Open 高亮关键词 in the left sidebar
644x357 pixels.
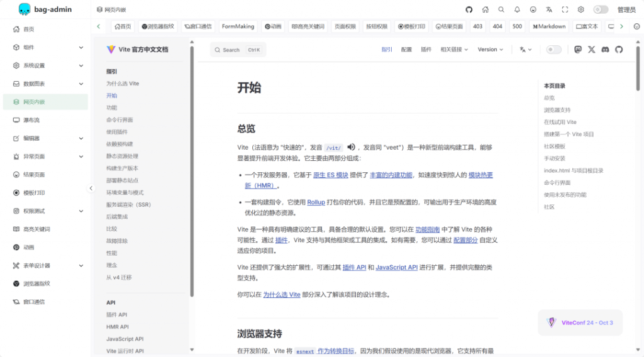click(x=45, y=229)
